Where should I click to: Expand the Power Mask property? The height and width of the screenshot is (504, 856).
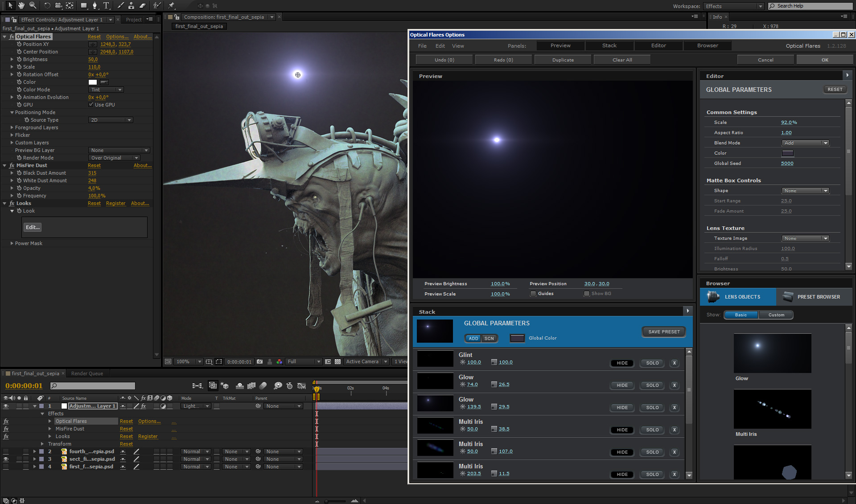click(12, 243)
